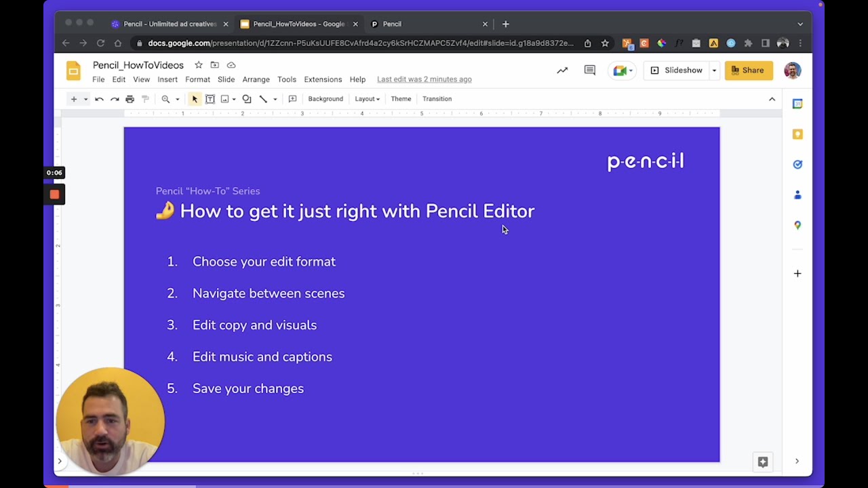
Task: Select the paint format tool
Action: tap(145, 99)
